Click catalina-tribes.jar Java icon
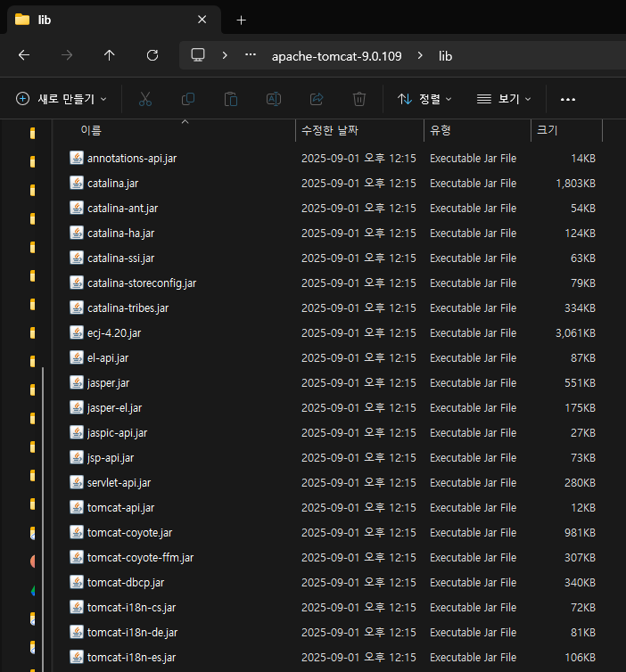The width and height of the screenshot is (626, 672). [x=77, y=307]
